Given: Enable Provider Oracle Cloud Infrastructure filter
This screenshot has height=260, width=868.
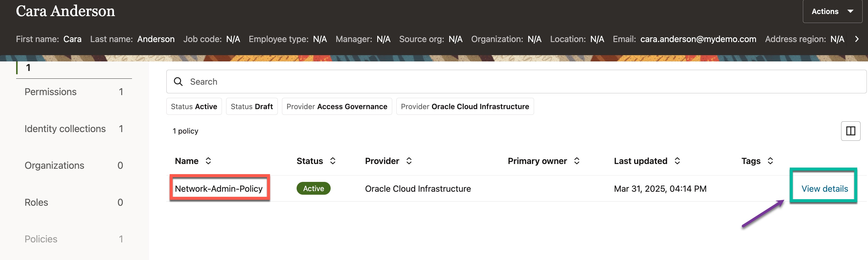Looking at the screenshot, I should [464, 107].
